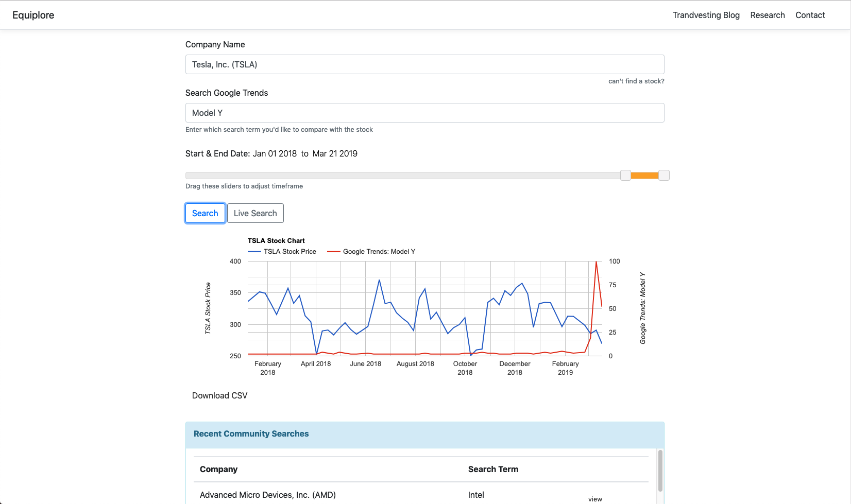Open the Contact page link
This screenshot has height=504, width=851.
810,15
